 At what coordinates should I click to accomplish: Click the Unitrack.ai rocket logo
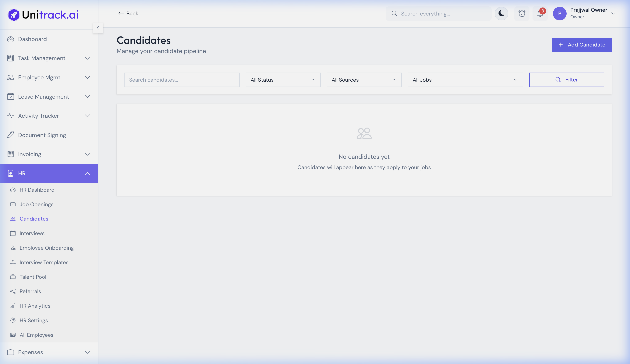pyautogui.click(x=14, y=15)
